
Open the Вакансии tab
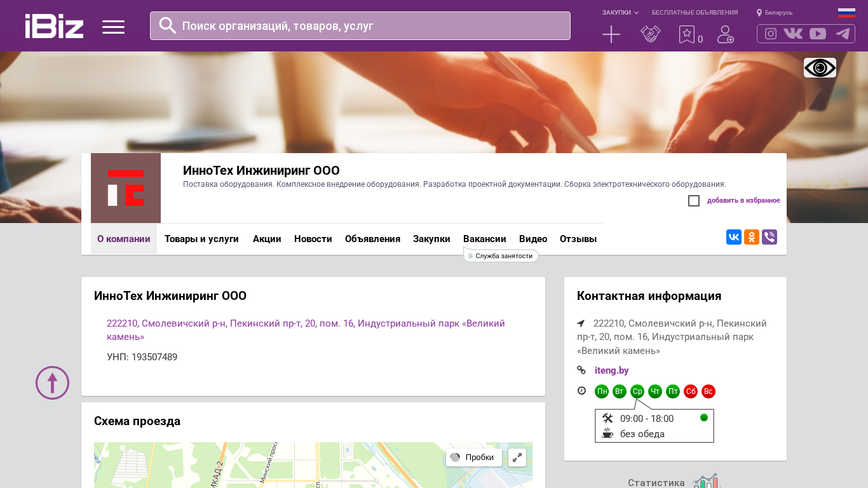pos(484,239)
